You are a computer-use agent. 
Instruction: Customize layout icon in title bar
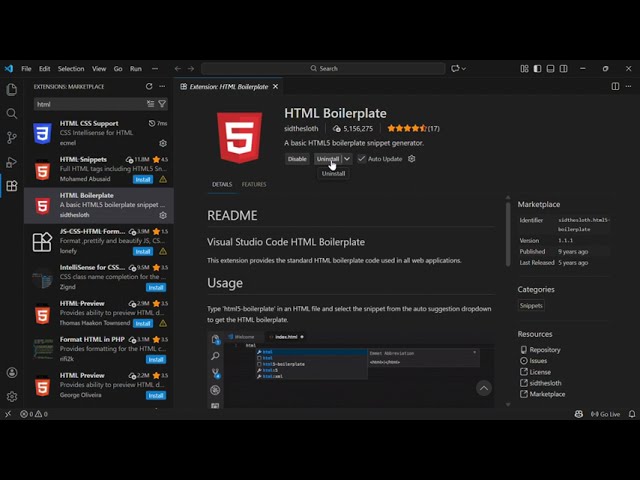(x=524, y=69)
